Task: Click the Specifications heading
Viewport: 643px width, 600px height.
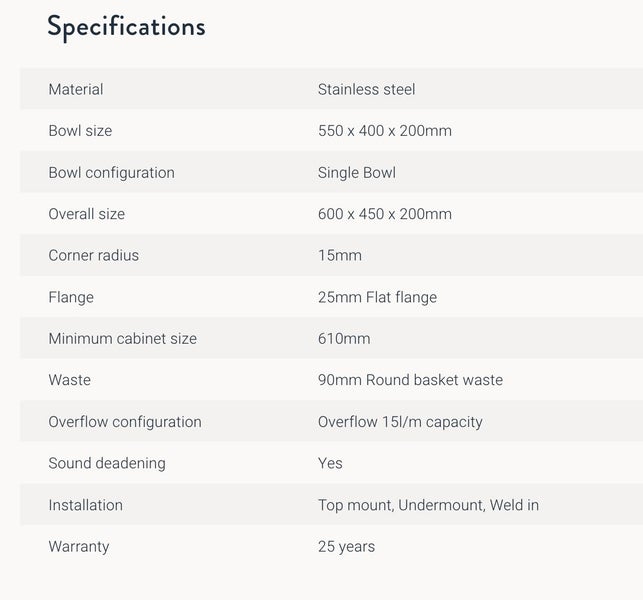Action: tap(126, 27)
